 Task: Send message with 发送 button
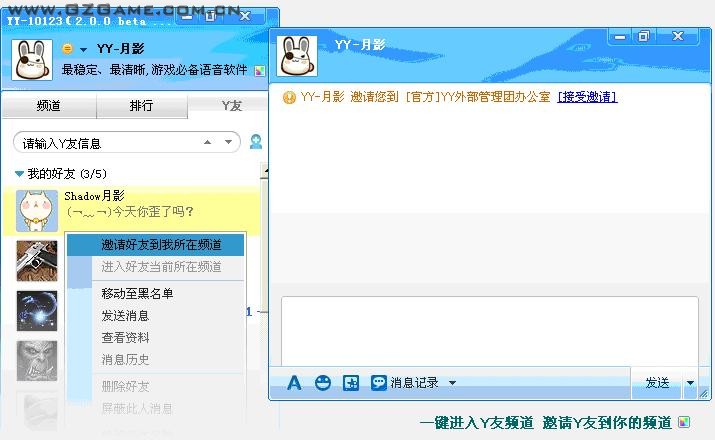pos(657,383)
